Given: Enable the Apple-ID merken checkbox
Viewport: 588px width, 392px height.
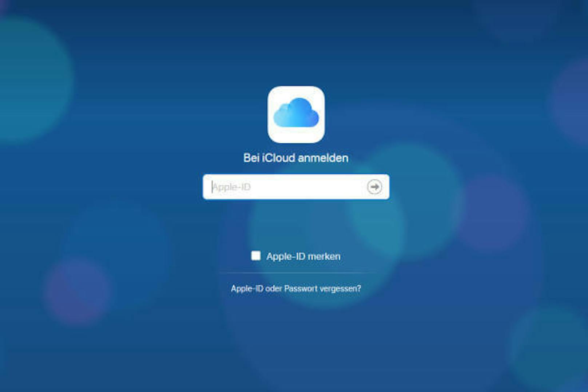Looking at the screenshot, I should 256,256.
